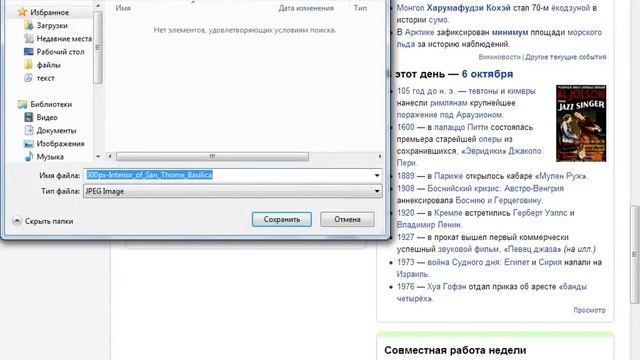Click the Изображения library icon
This screenshot has height=360, width=640.
(x=28, y=144)
